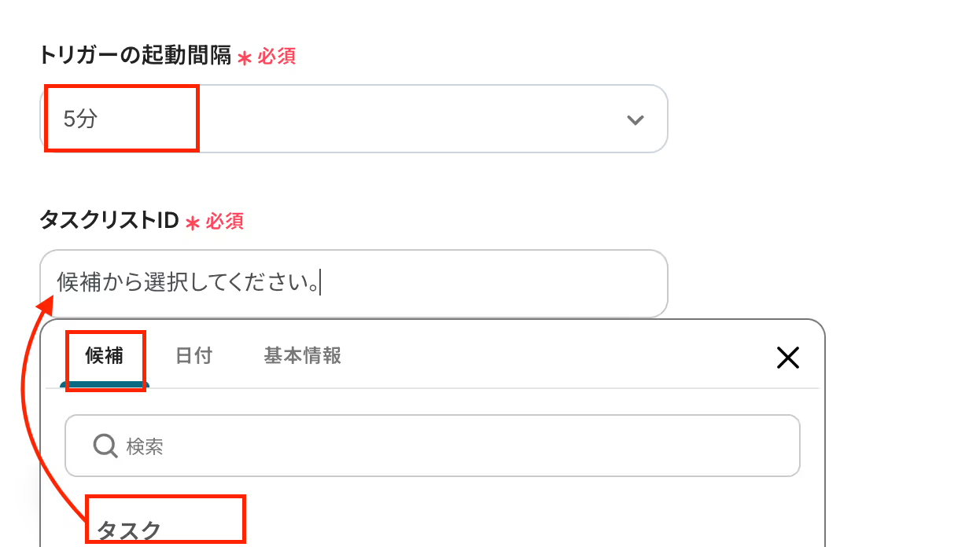Close the candidate panel with X icon

[787, 358]
